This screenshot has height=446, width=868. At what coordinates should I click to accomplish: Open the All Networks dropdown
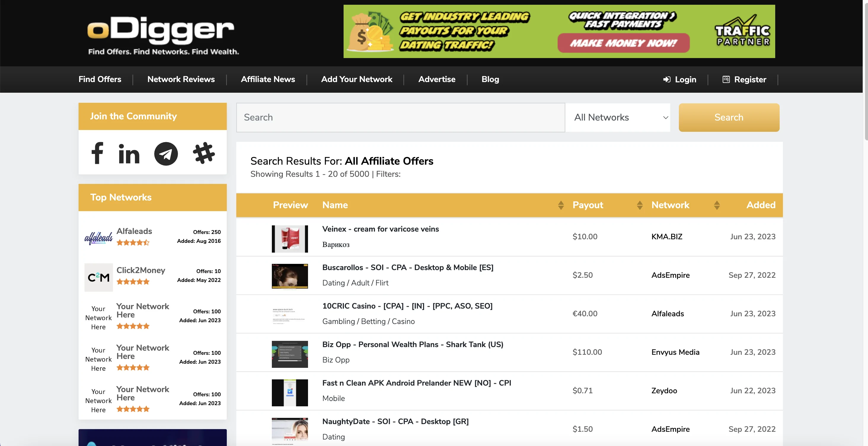(618, 118)
